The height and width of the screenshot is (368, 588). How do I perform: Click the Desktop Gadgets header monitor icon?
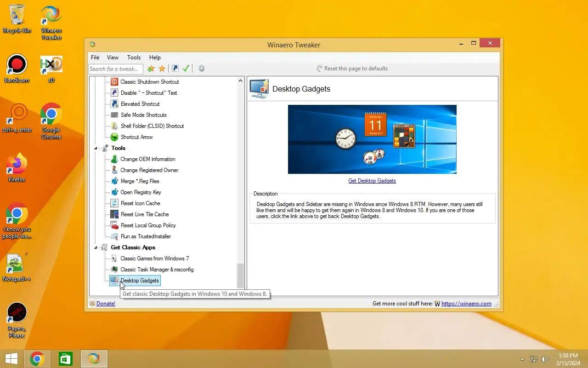(259, 89)
